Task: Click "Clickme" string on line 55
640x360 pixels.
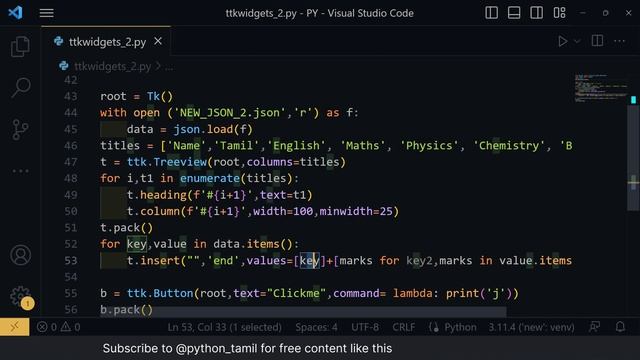Action: (x=296, y=293)
